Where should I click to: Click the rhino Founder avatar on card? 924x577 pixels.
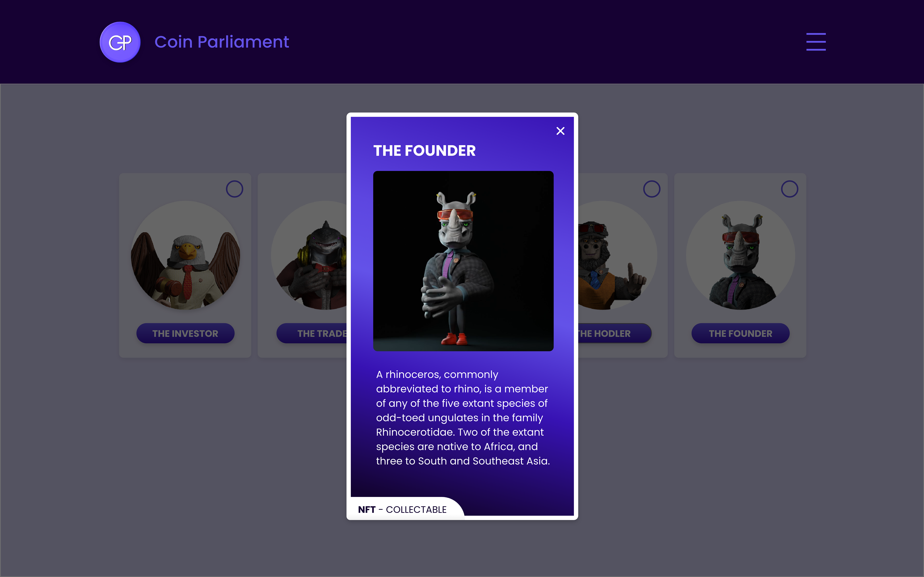(x=740, y=255)
